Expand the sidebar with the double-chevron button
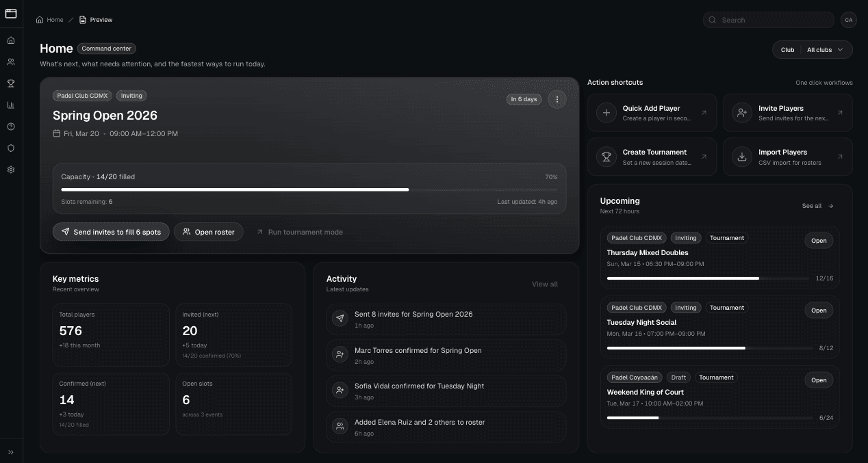 point(11,452)
